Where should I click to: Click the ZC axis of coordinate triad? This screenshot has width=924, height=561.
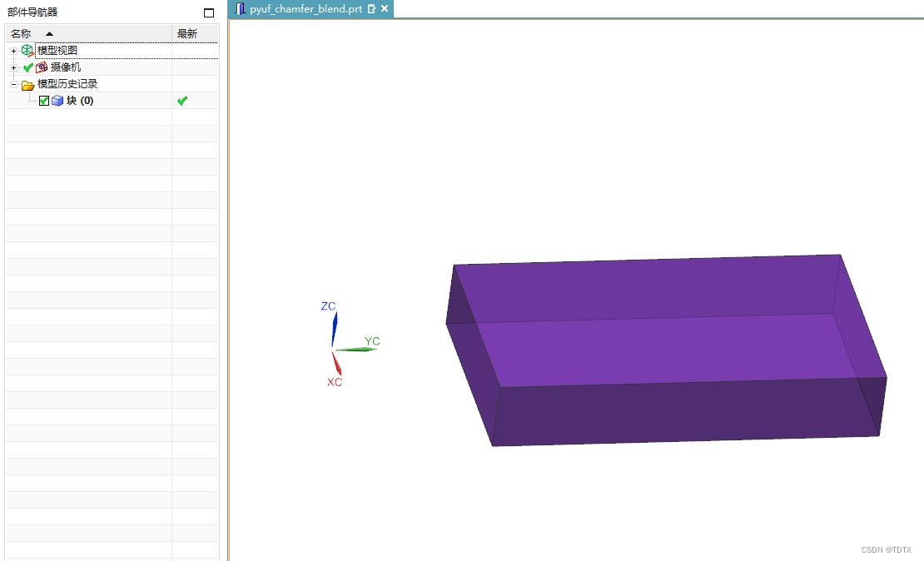(334, 329)
